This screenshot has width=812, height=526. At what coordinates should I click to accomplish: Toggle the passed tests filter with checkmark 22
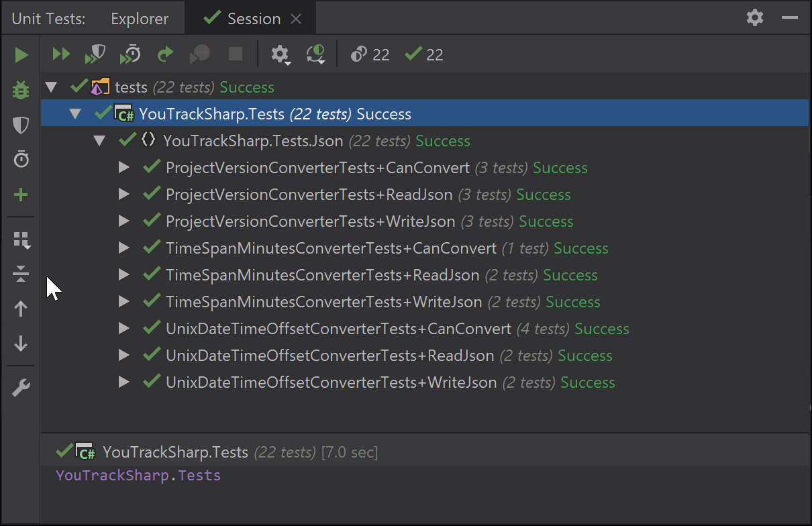tap(424, 55)
